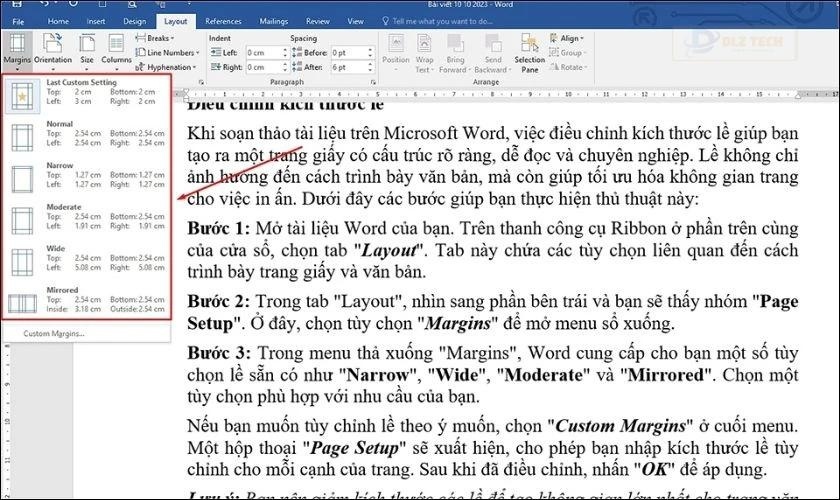
Task: Click the word "Margins" in Bước 2 paragraph
Action: 458,324
